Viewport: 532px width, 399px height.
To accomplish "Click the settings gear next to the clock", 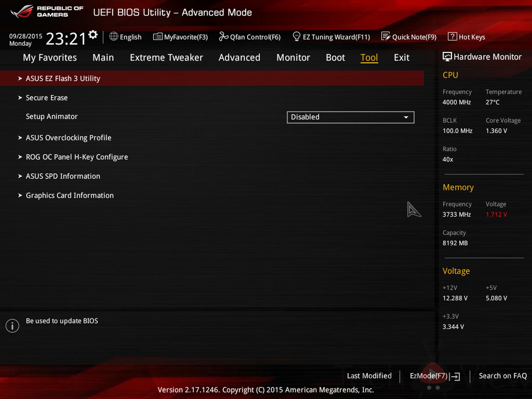I will (x=93, y=35).
